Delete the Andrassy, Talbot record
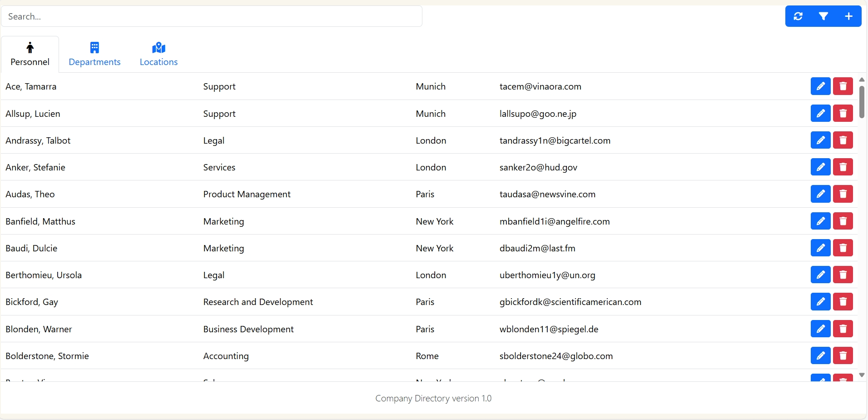This screenshot has width=868, height=420. click(844, 140)
